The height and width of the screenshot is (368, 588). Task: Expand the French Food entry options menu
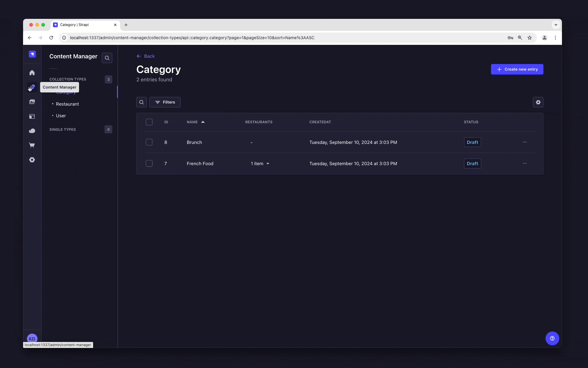point(525,164)
